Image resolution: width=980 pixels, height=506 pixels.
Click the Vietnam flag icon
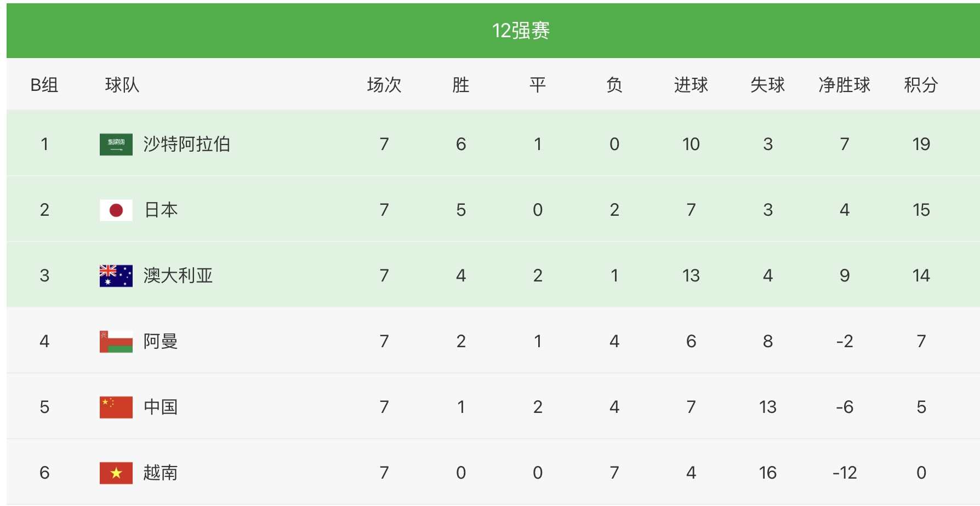(x=116, y=473)
